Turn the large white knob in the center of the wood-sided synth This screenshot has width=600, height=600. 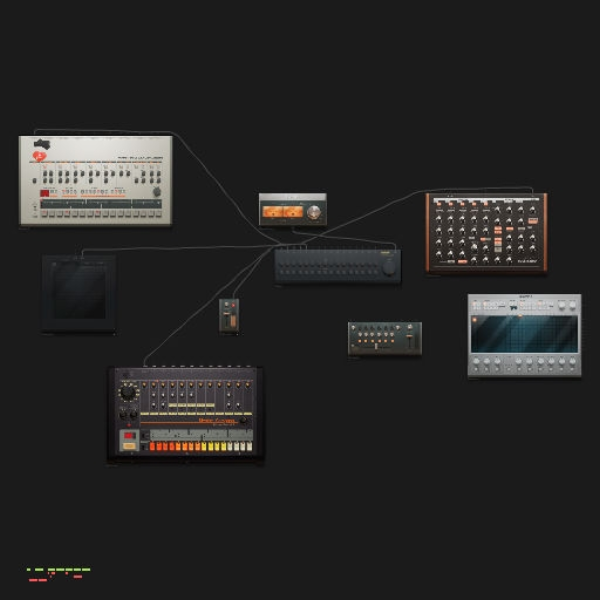pos(474,247)
